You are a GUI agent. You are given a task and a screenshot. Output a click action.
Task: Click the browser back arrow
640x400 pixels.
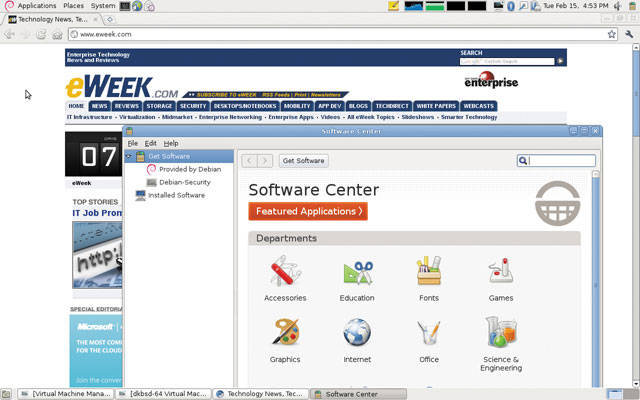tap(9, 34)
